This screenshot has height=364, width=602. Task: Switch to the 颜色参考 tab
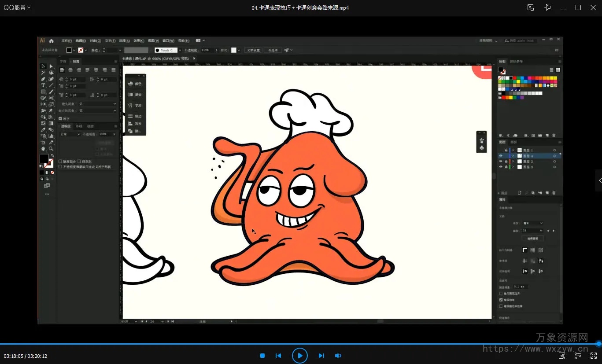[516, 61]
